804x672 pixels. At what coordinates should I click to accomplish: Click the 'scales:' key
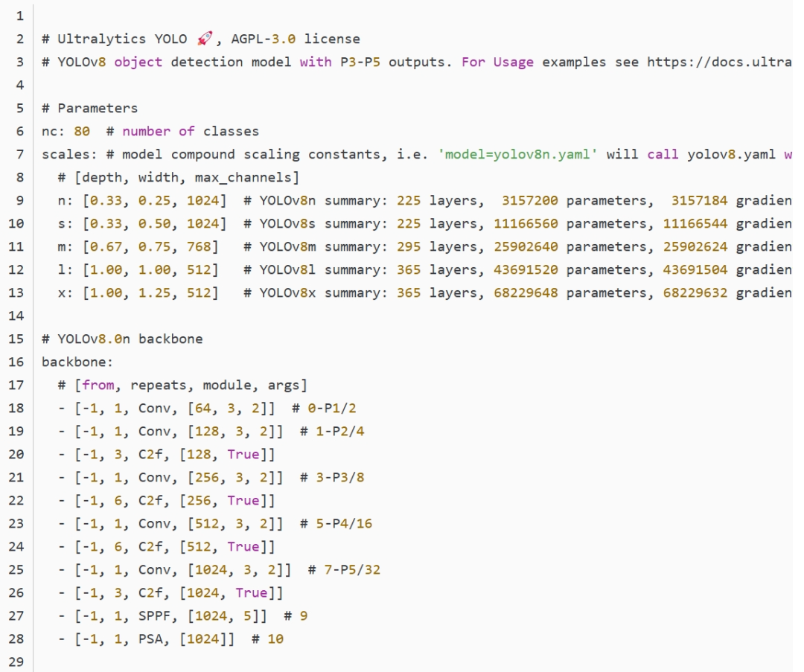(x=70, y=154)
